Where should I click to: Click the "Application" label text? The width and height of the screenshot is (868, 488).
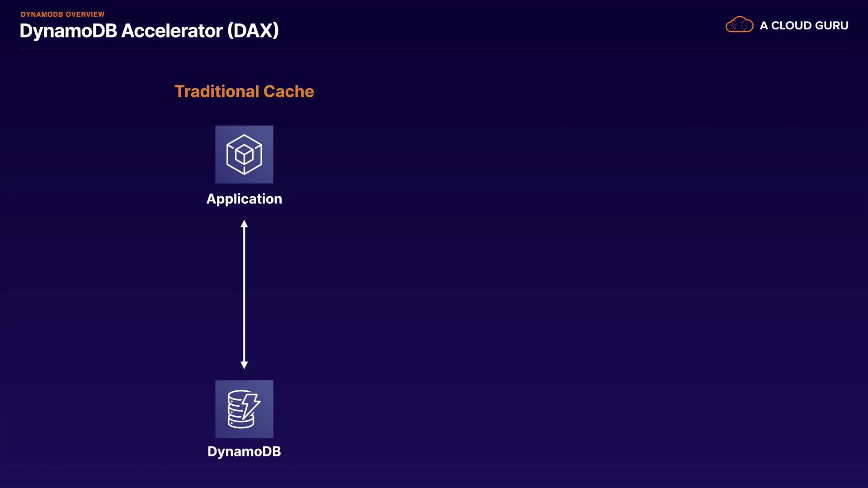pos(244,199)
